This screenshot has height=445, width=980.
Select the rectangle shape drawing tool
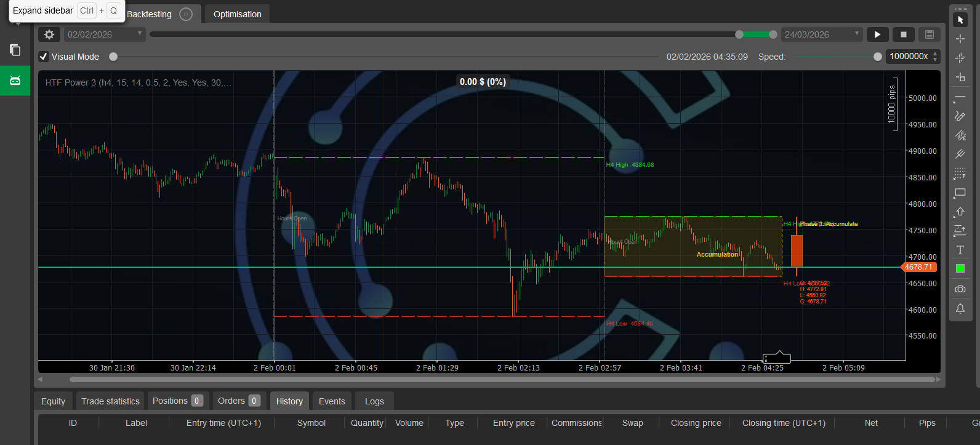pyautogui.click(x=960, y=193)
